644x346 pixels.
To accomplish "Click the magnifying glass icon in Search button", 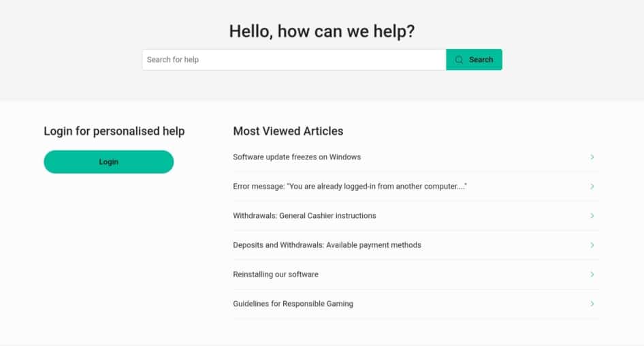I will 460,60.
